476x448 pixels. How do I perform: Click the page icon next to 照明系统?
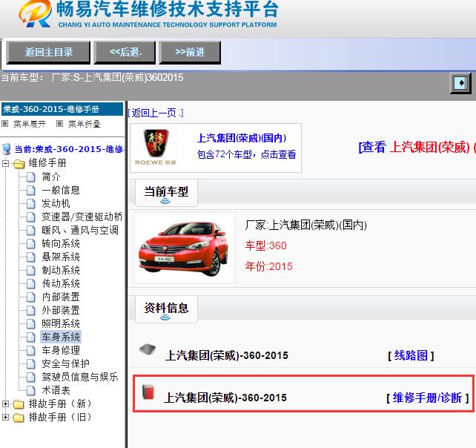(x=31, y=324)
